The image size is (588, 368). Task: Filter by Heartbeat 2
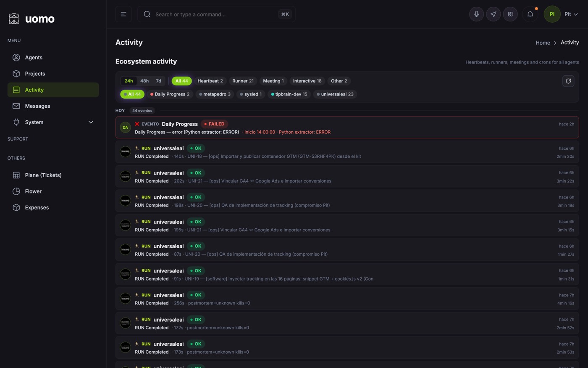[x=210, y=81]
